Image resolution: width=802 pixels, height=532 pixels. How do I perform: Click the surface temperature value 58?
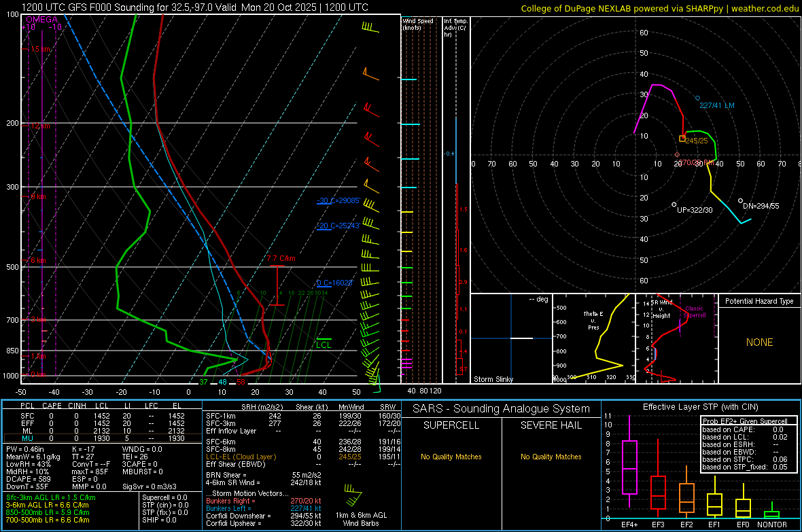pos(241,382)
